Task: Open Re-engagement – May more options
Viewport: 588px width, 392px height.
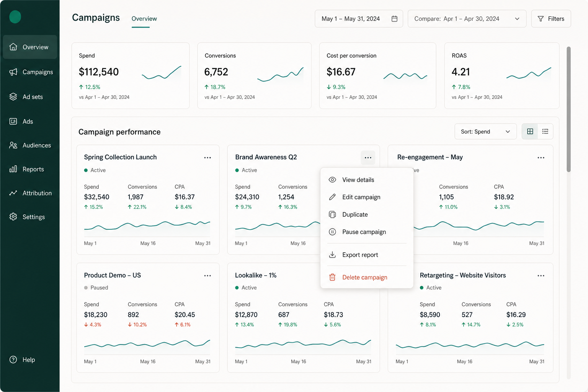Action: (541, 158)
